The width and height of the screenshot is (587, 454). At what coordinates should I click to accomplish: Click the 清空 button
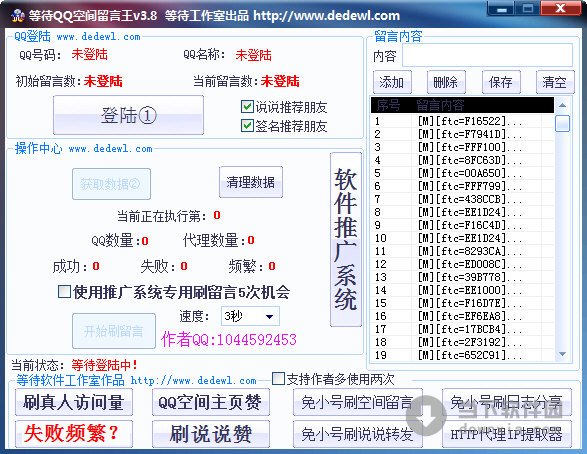555,82
